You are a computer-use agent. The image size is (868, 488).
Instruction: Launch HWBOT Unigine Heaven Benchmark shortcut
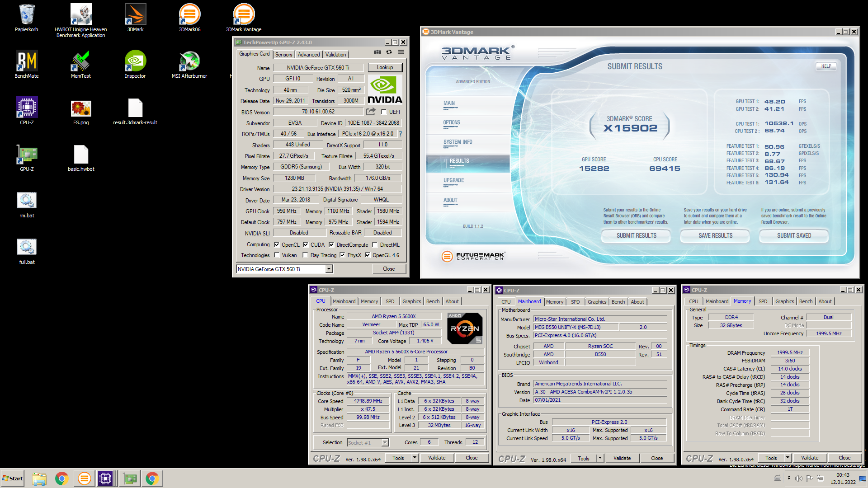point(81,20)
